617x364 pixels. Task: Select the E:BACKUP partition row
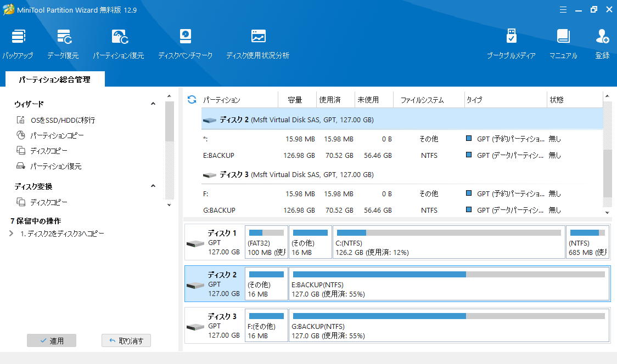(402, 155)
